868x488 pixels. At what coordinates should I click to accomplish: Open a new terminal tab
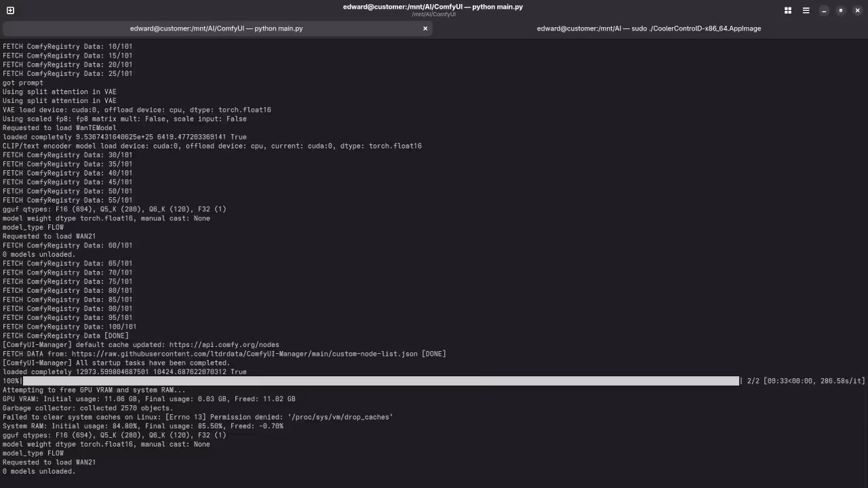(10, 10)
